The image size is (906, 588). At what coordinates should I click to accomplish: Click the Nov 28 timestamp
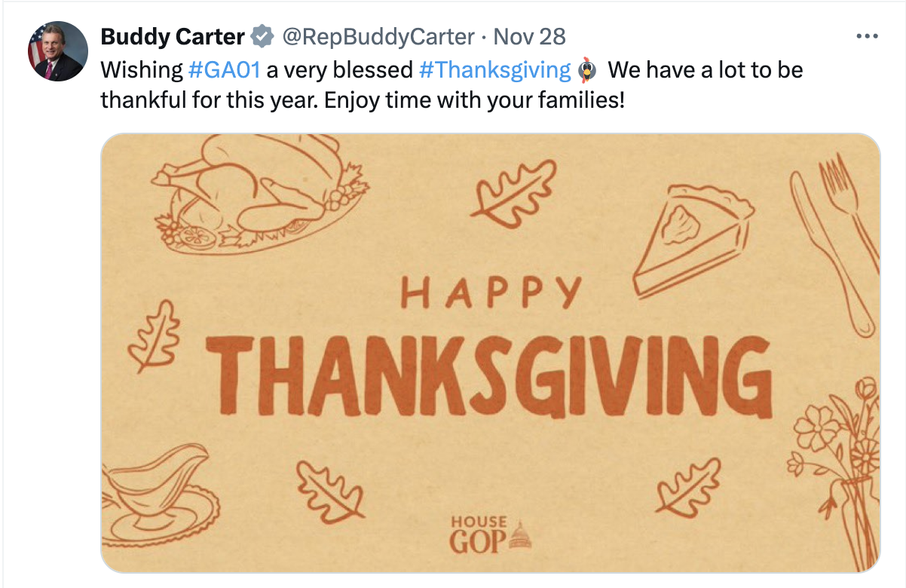click(529, 35)
